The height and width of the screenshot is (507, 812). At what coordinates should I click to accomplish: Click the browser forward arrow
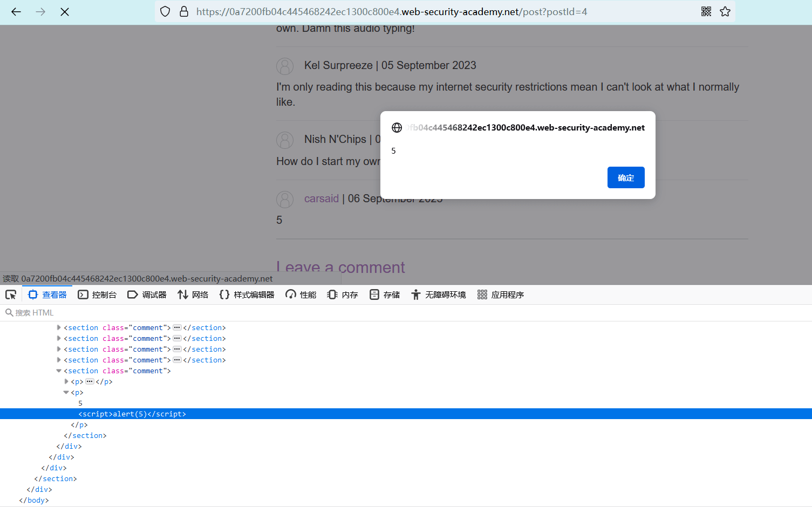[x=40, y=12]
